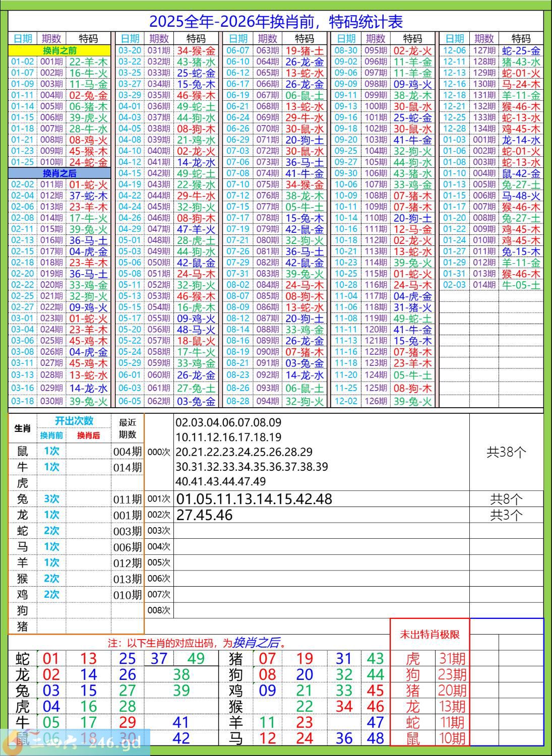Select the 共38个 total cell
This screenshot has height=756, width=552.
(506, 452)
